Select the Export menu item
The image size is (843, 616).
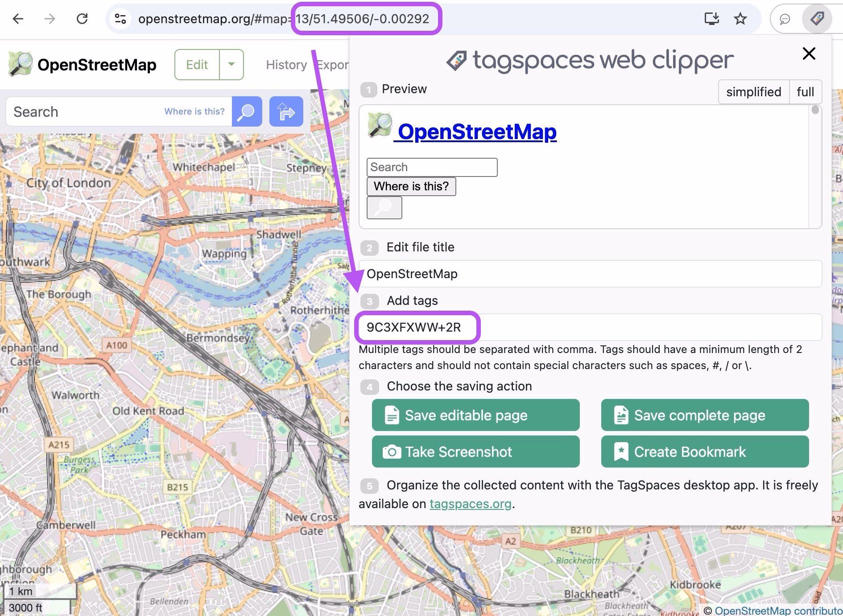pos(334,65)
